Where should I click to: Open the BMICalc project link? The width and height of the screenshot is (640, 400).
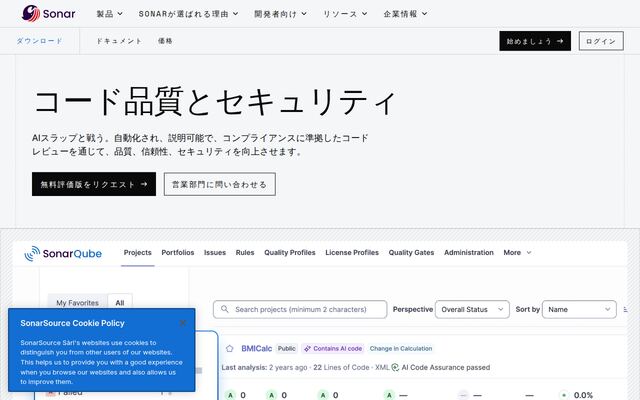click(256, 349)
